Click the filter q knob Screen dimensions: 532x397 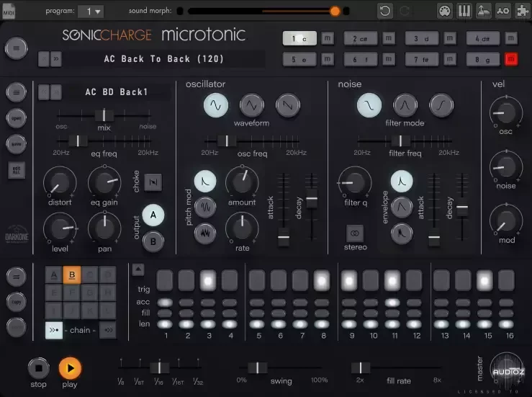tap(355, 183)
